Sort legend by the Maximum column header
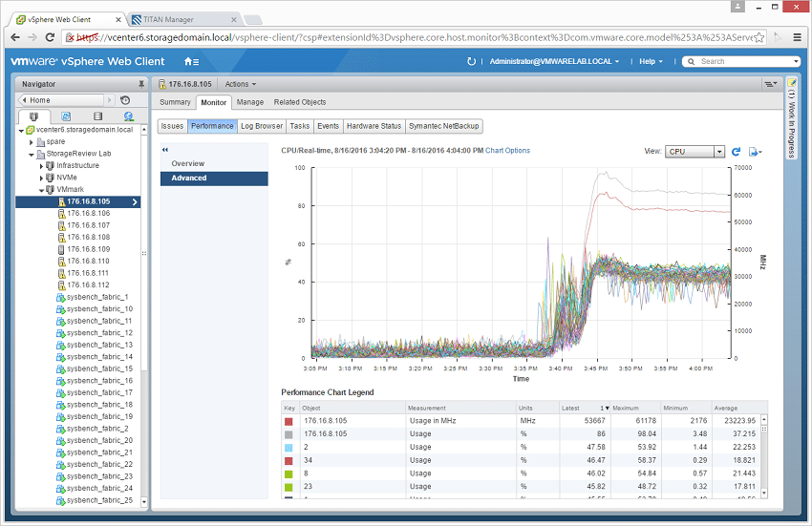The width and height of the screenshot is (812, 526). [x=635, y=408]
